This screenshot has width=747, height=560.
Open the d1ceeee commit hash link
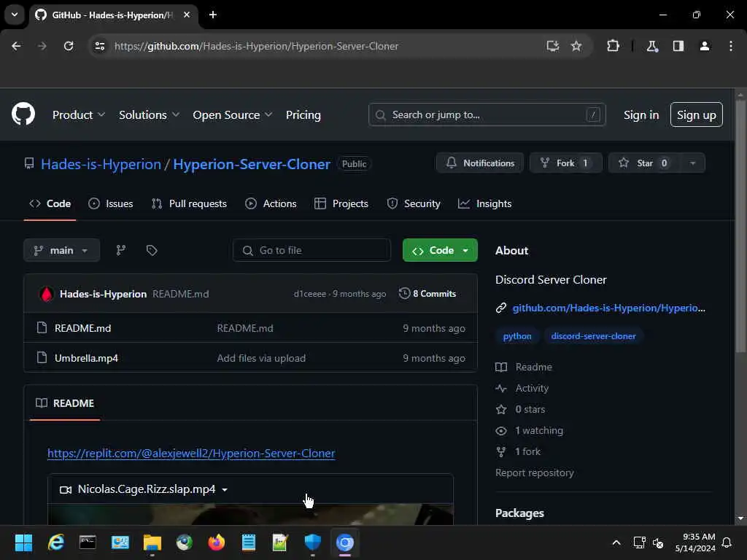coord(309,294)
